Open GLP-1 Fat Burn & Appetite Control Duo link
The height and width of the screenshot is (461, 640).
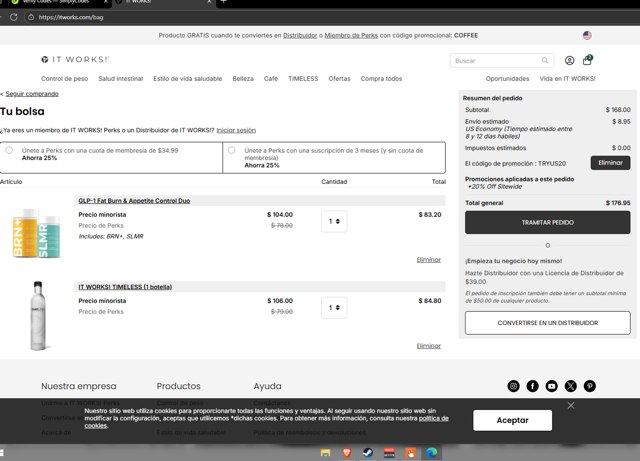click(x=134, y=200)
